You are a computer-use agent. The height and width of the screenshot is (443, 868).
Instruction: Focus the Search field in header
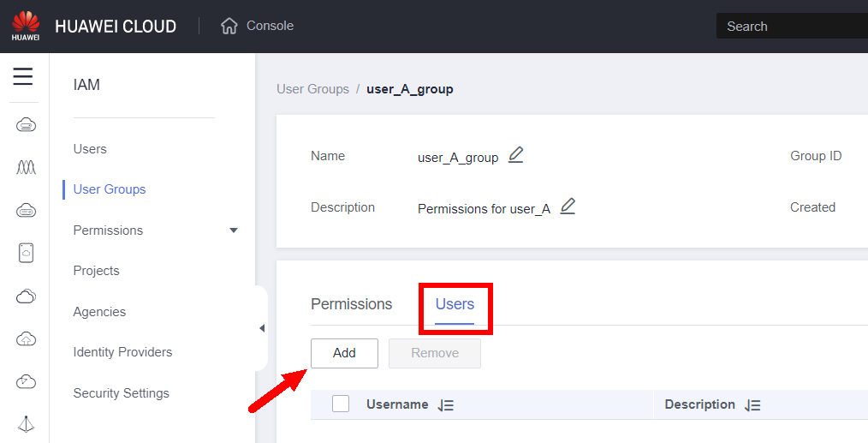click(x=792, y=27)
